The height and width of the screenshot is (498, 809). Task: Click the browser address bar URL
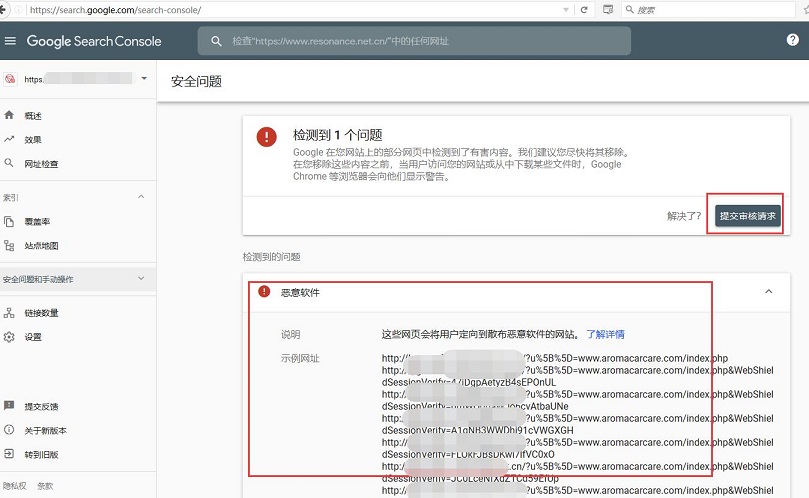[x=116, y=10]
